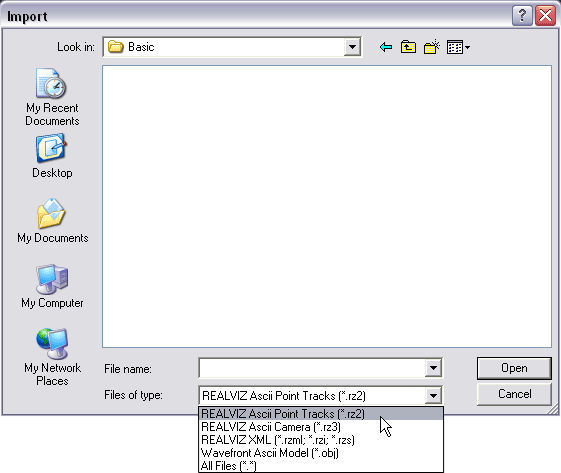Collapse the Files of type dropdown arrow
This screenshot has height=473, width=561.
tap(433, 395)
